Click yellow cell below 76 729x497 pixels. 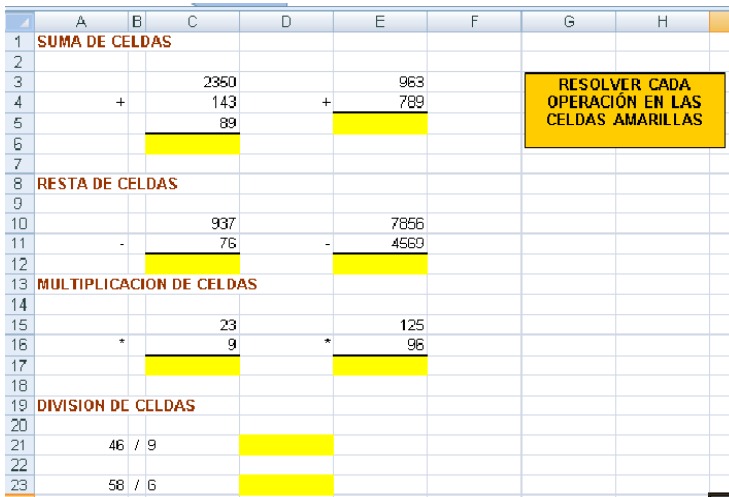coord(192,264)
